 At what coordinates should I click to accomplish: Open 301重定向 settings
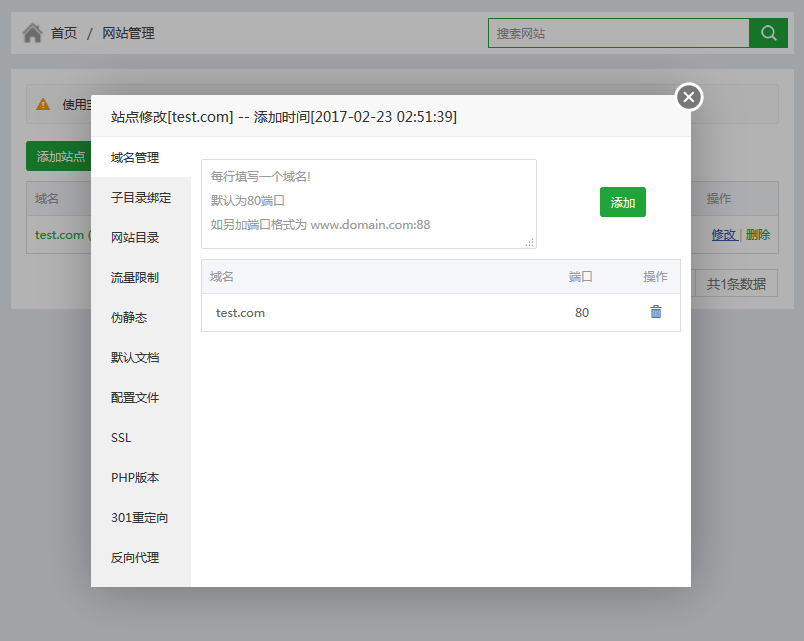pos(139,518)
